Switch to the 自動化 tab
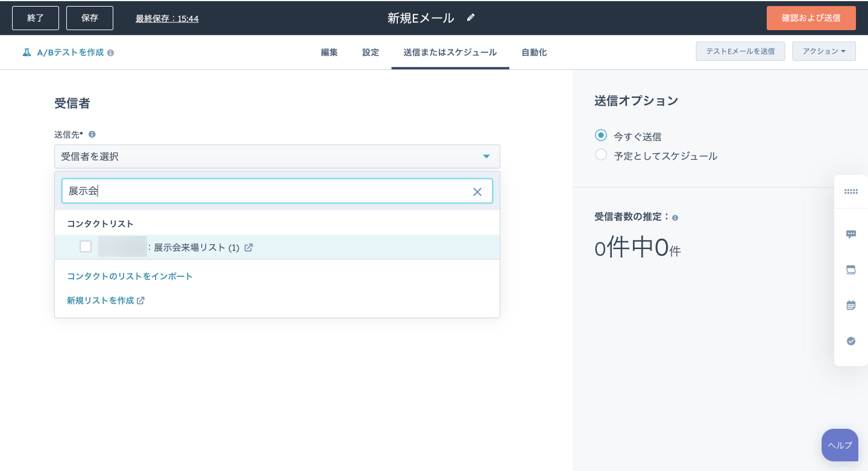 pyautogui.click(x=534, y=52)
